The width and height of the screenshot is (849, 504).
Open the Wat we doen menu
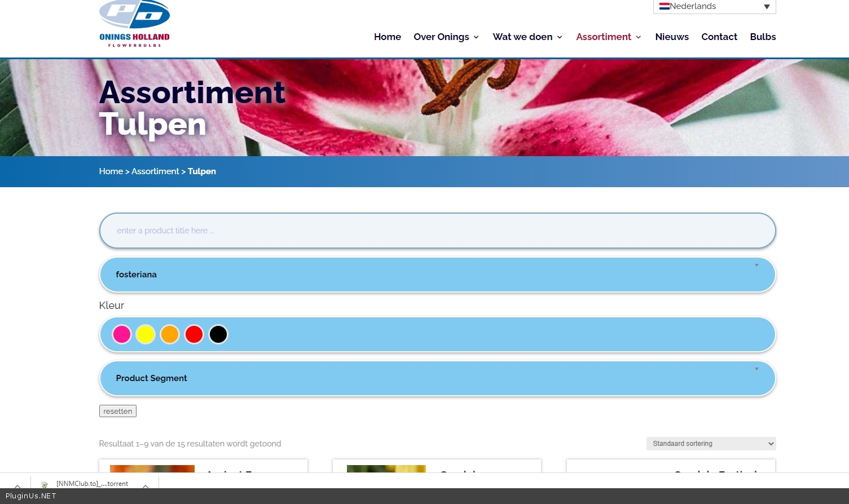[x=527, y=37]
